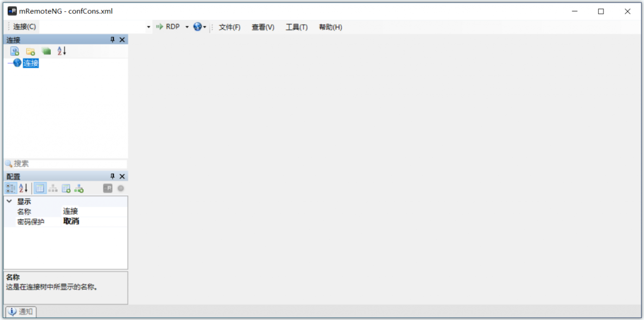Start the RDP quick connection

159,26
